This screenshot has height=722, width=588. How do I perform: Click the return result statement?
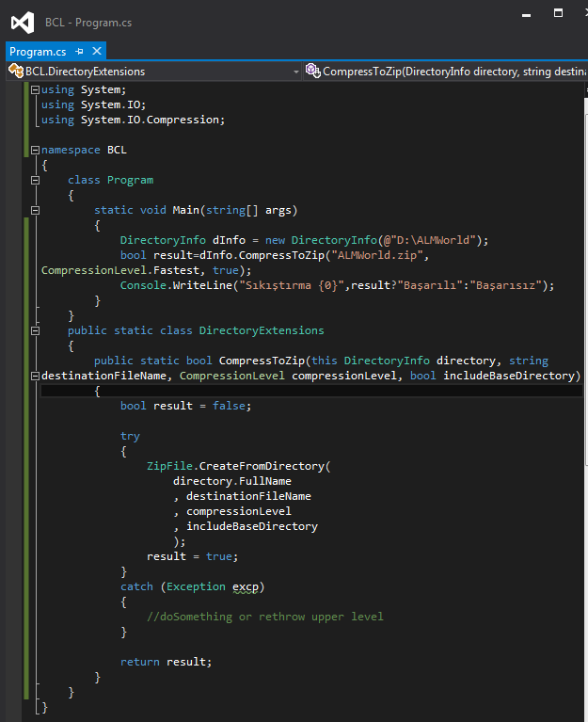(x=166, y=662)
